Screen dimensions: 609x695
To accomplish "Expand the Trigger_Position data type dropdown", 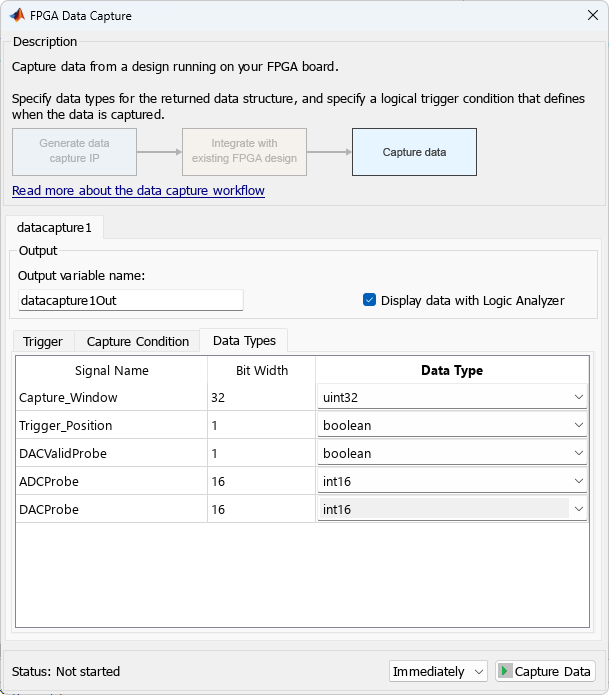I will pos(452,425).
